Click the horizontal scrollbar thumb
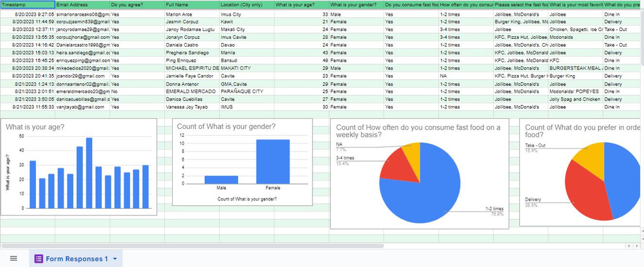This screenshot has height=267, width=644. click(x=193, y=246)
